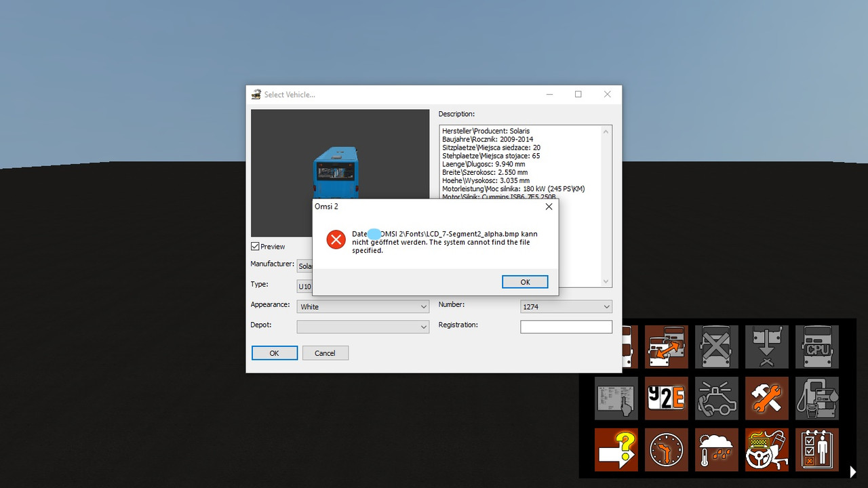Click the two buses with orange arrow icon
The image size is (868, 488).
[667, 347]
